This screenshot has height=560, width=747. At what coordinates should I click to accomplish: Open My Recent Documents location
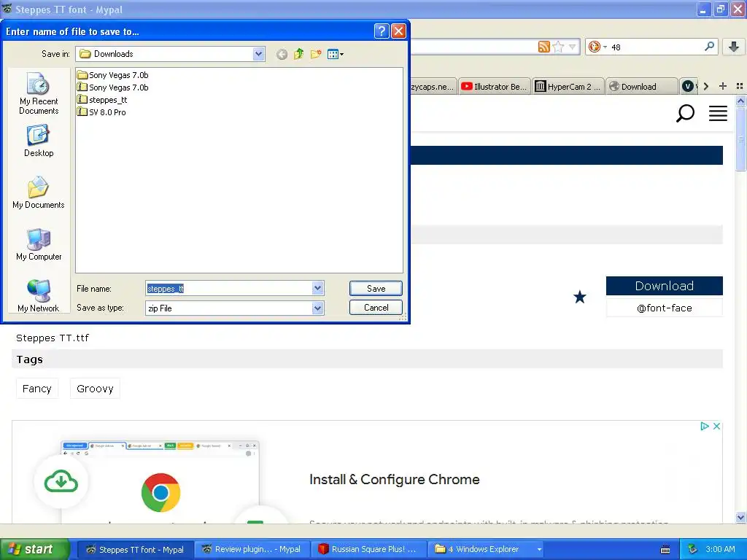(39, 93)
